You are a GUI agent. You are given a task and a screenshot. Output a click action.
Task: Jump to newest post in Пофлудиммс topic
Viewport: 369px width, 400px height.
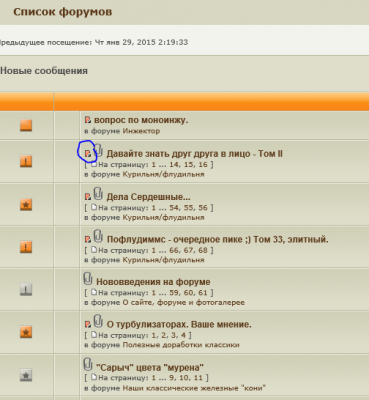(x=88, y=239)
